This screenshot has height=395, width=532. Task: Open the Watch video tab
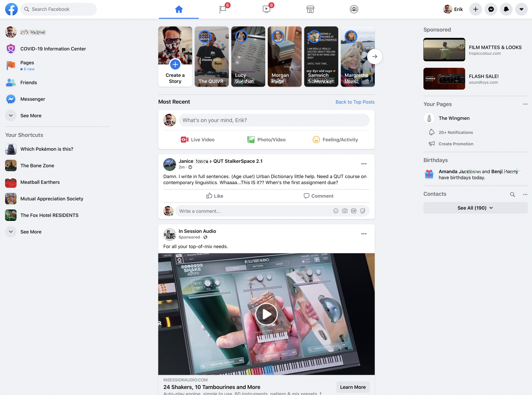click(x=266, y=9)
